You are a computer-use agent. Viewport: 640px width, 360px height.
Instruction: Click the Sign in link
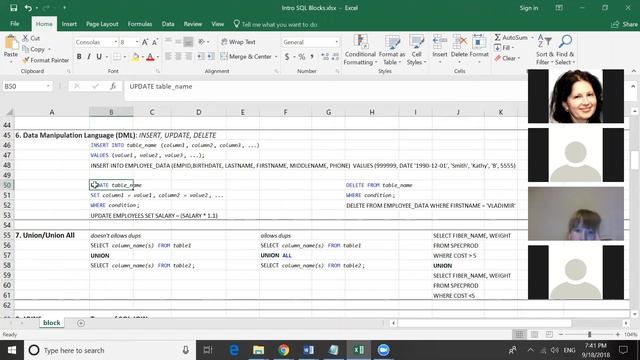pos(529,8)
